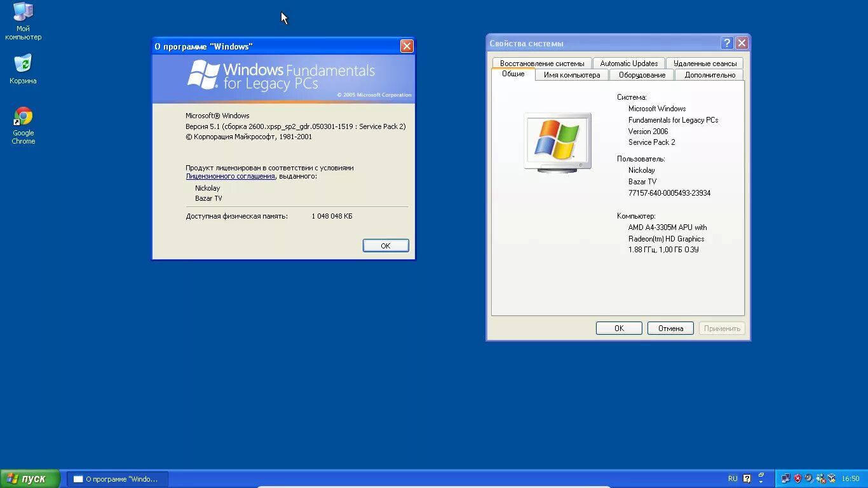Viewport: 868px width, 488px height.
Task: Open the Оборудование tab
Action: (641, 74)
